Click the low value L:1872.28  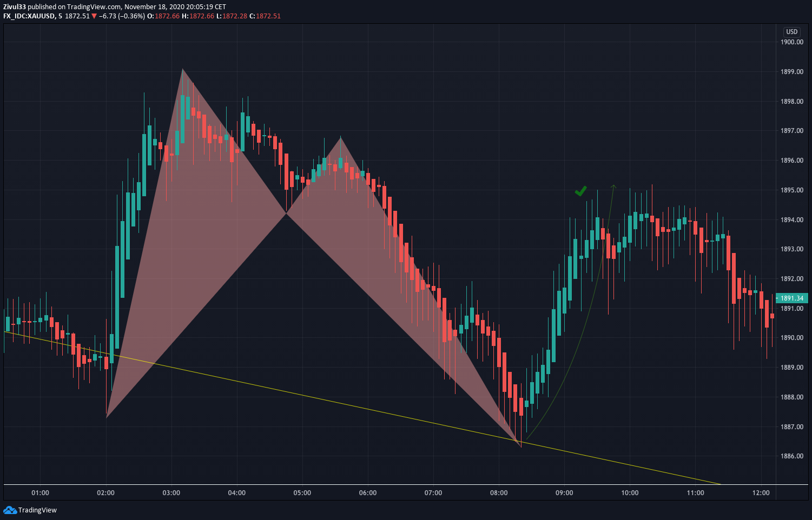tap(232, 16)
